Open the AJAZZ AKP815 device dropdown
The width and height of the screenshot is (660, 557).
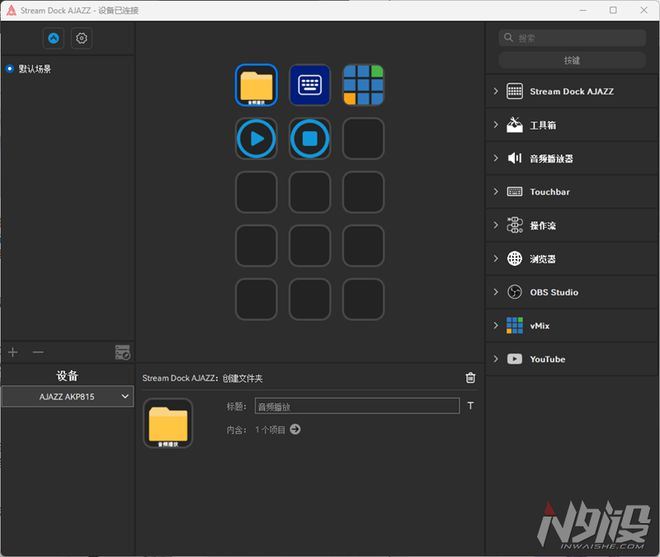67,397
